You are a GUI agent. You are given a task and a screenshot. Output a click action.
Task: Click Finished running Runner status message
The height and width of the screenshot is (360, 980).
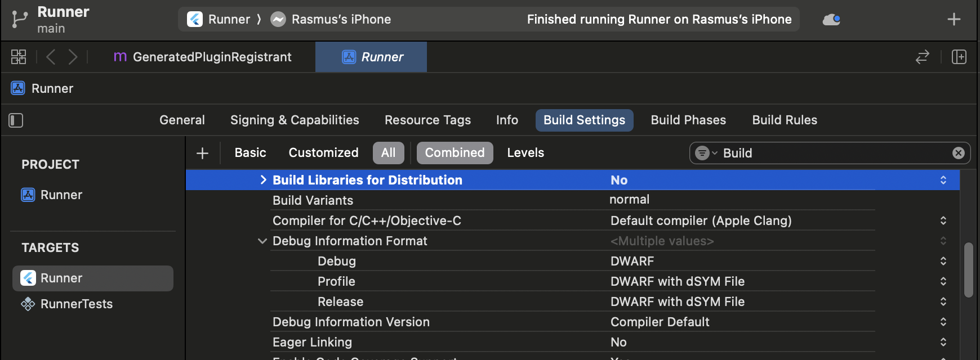(659, 19)
